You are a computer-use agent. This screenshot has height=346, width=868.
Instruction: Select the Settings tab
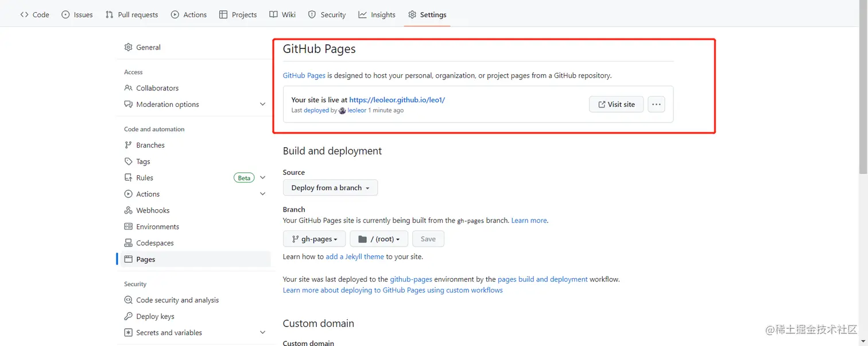[427, 14]
